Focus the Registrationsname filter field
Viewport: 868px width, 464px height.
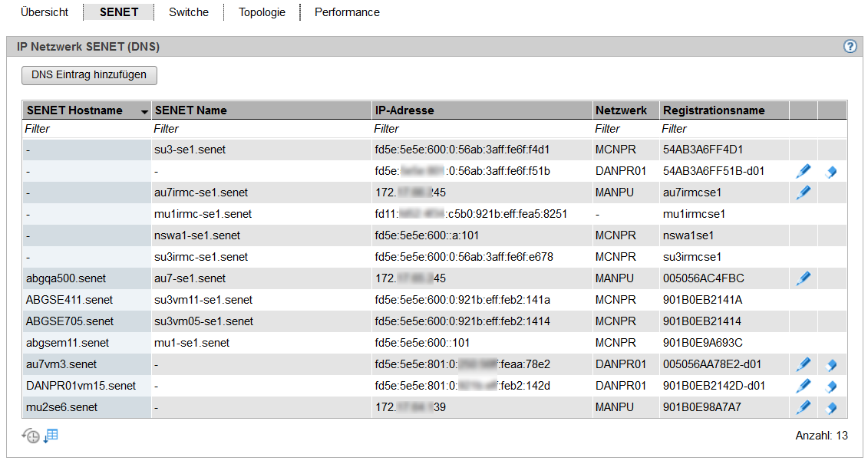pos(723,129)
